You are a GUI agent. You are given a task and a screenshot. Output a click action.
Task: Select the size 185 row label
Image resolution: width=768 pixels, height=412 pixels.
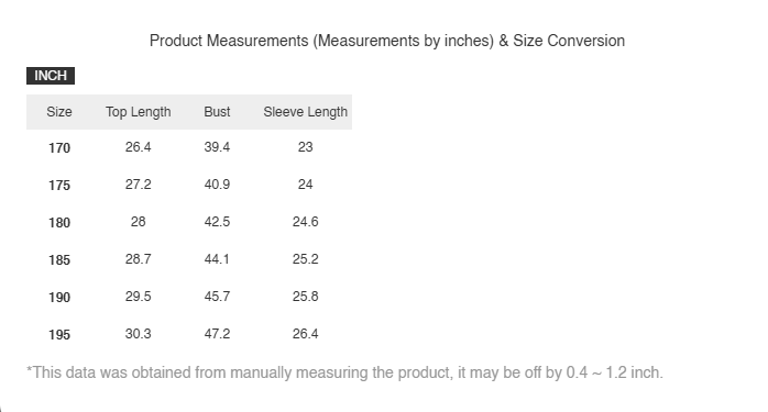coord(59,260)
